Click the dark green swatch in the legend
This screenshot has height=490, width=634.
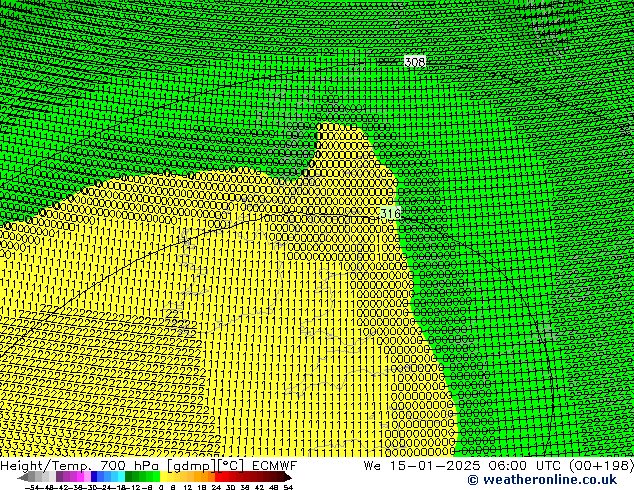pyautogui.click(x=129, y=477)
